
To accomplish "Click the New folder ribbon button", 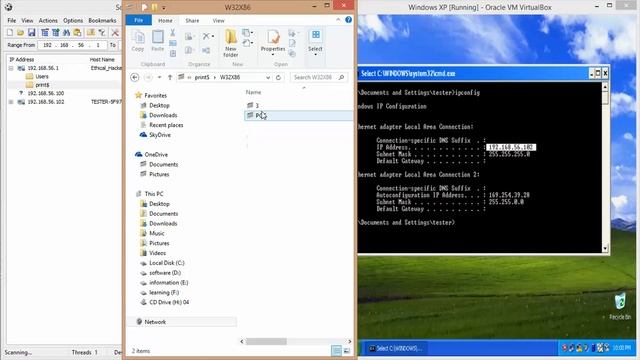I will (x=231, y=43).
